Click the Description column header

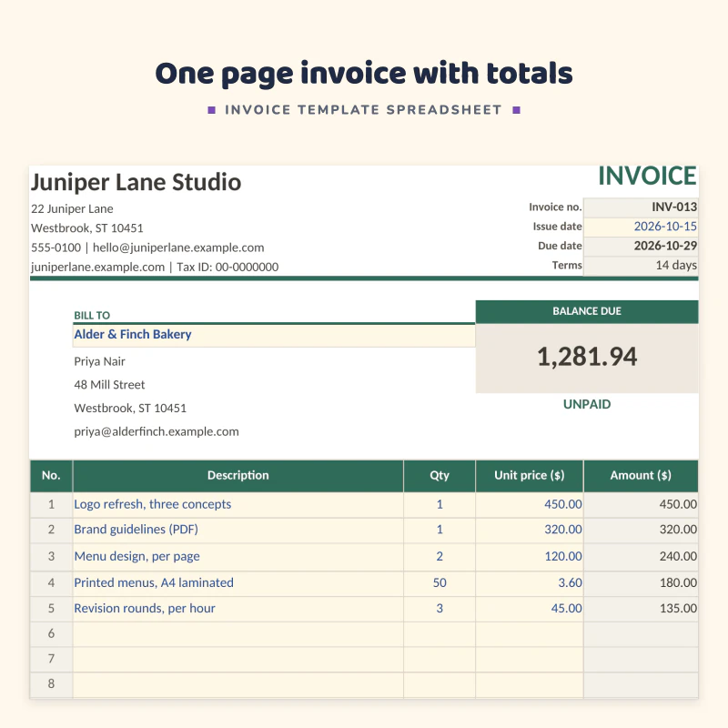tap(238, 476)
